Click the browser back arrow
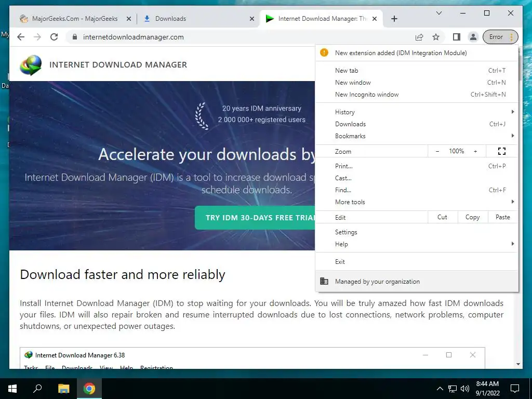The image size is (532, 399). pos(21,37)
